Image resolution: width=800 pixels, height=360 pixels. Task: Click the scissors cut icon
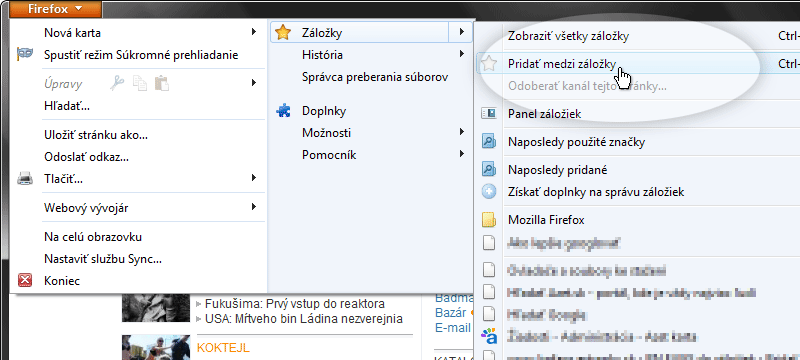117,83
